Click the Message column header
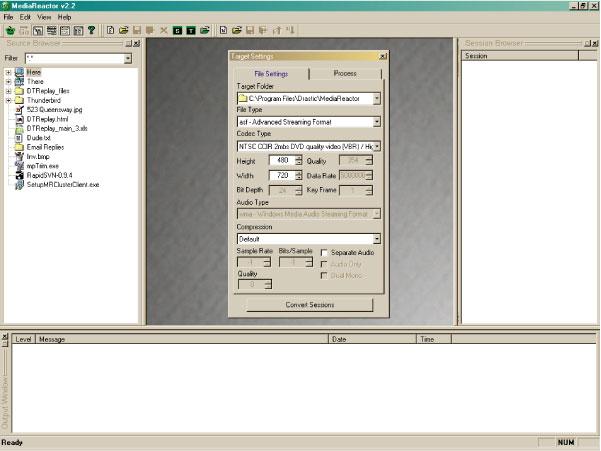Image resolution: width=601 pixels, height=451 pixels. coord(182,339)
